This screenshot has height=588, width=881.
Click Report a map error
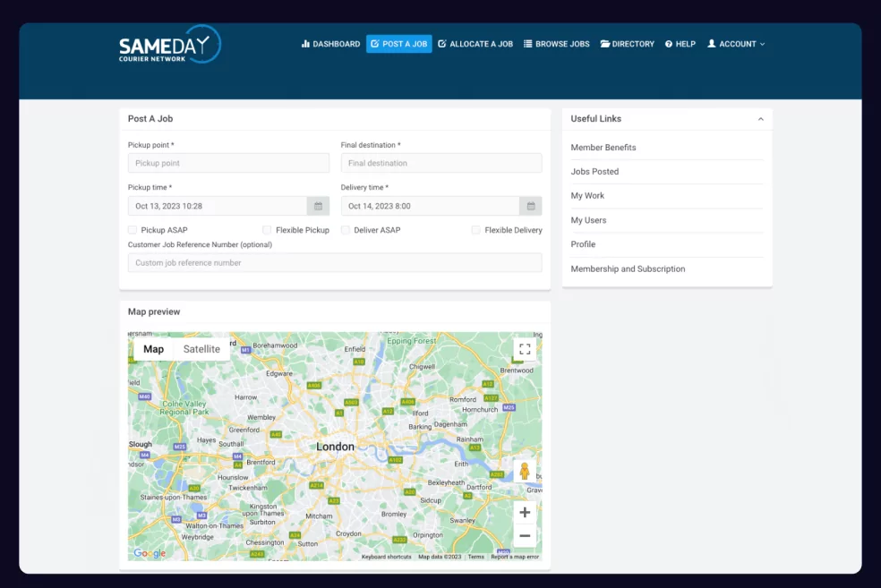point(515,557)
